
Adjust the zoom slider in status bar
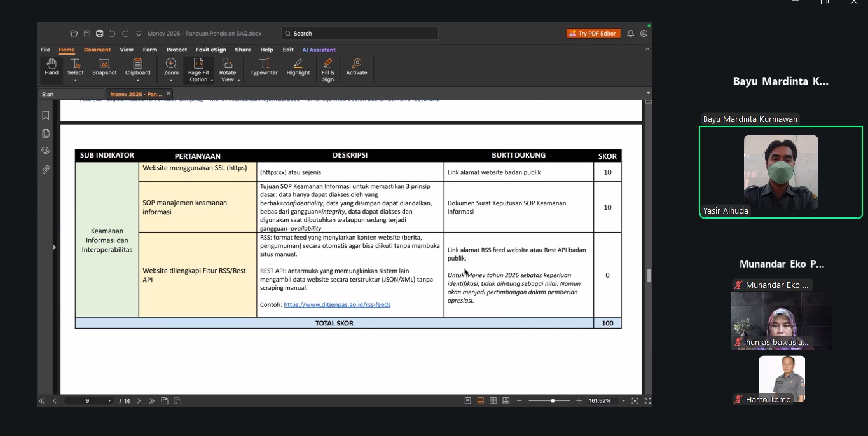553,401
